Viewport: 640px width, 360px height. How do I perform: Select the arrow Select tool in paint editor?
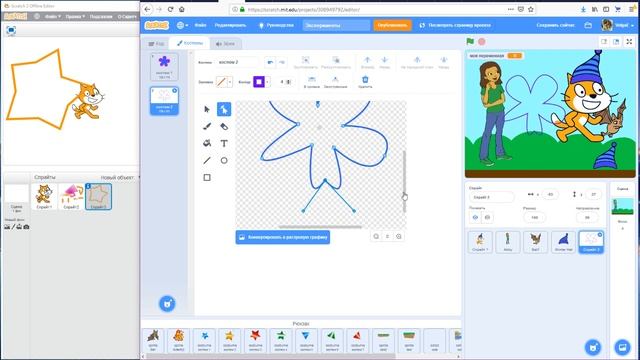click(x=207, y=109)
